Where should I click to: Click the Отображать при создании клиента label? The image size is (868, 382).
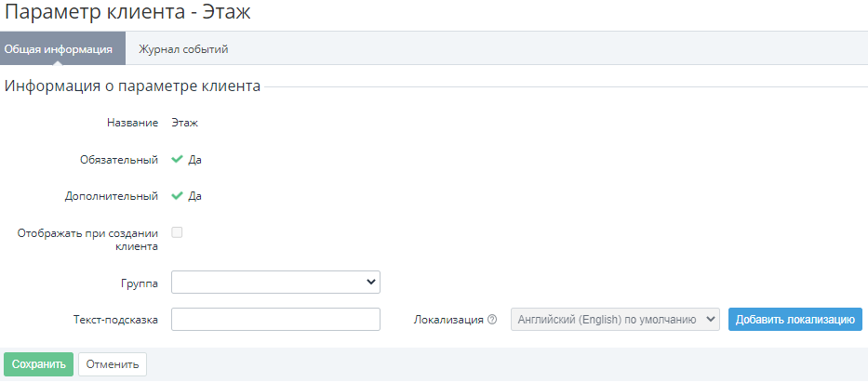88,240
